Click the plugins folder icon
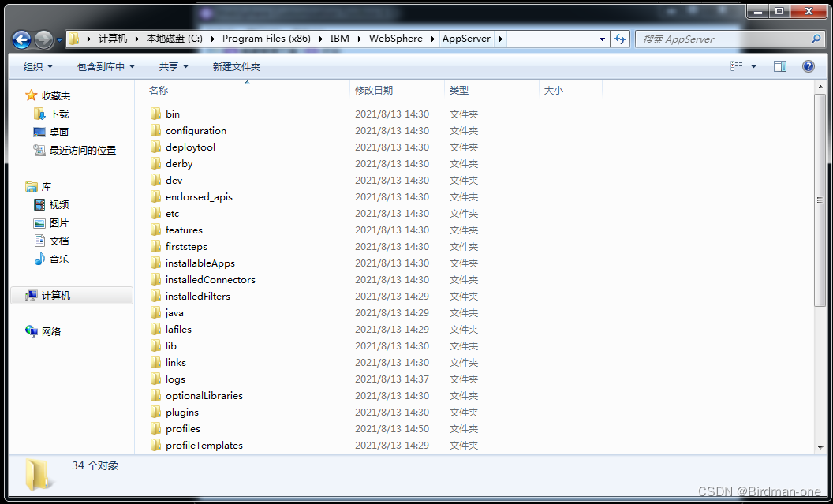833x504 pixels. [155, 413]
